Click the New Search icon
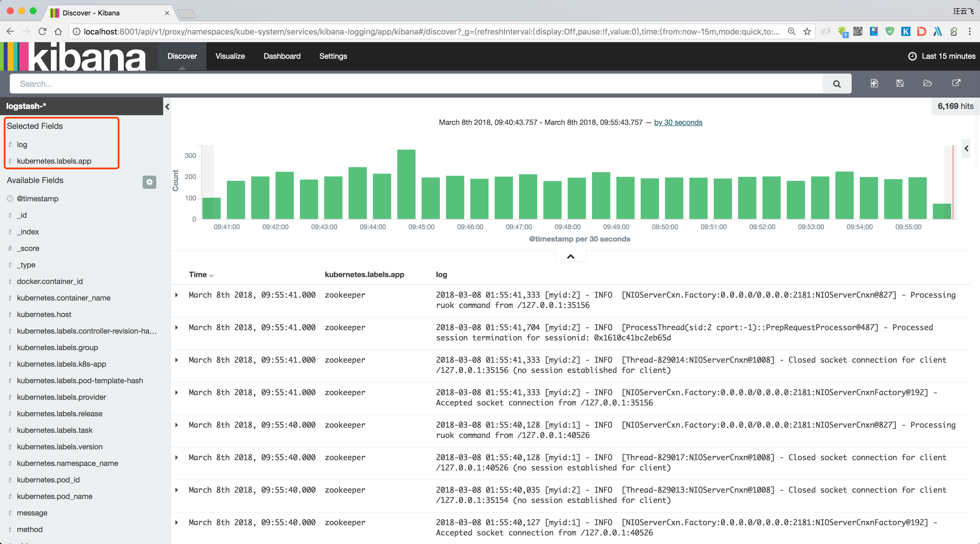The height and width of the screenshot is (544, 980). (x=874, y=83)
